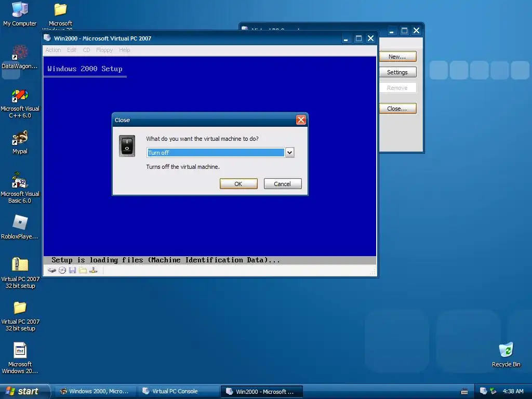Open Microsoft Windows 20... file on desktop

point(20,358)
